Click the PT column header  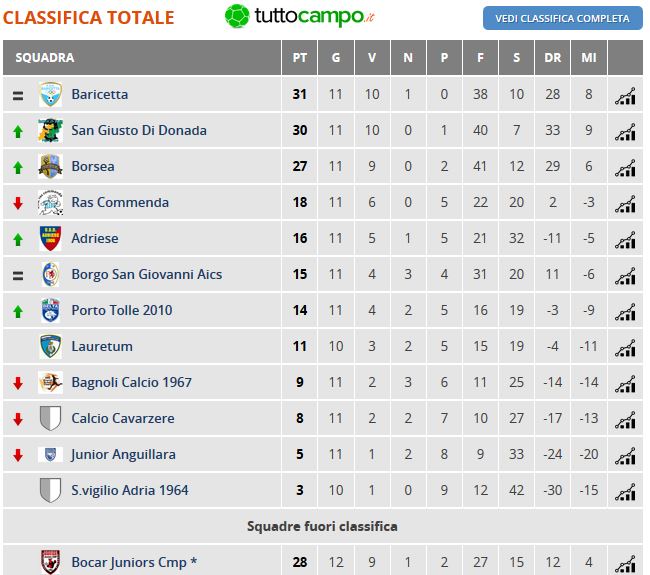(x=300, y=58)
